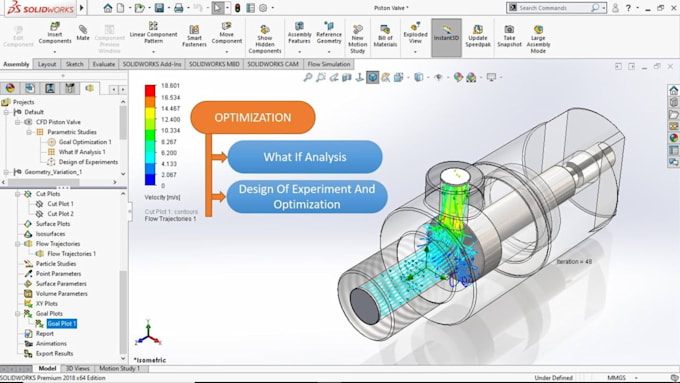The width and height of the screenshot is (680, 383).
Task: Open View Settings monitor icon
Action: pos(491,78)
